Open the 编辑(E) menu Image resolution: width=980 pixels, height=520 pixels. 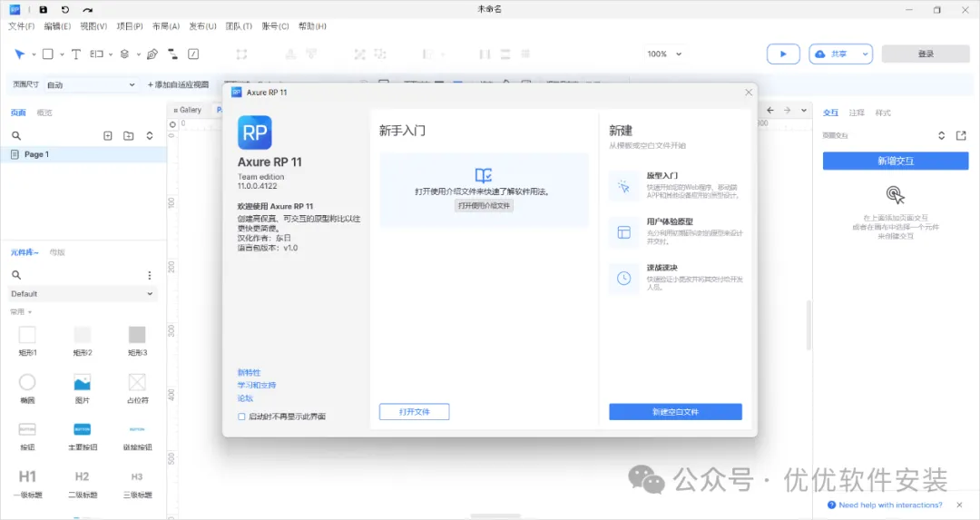coord(57,26)
